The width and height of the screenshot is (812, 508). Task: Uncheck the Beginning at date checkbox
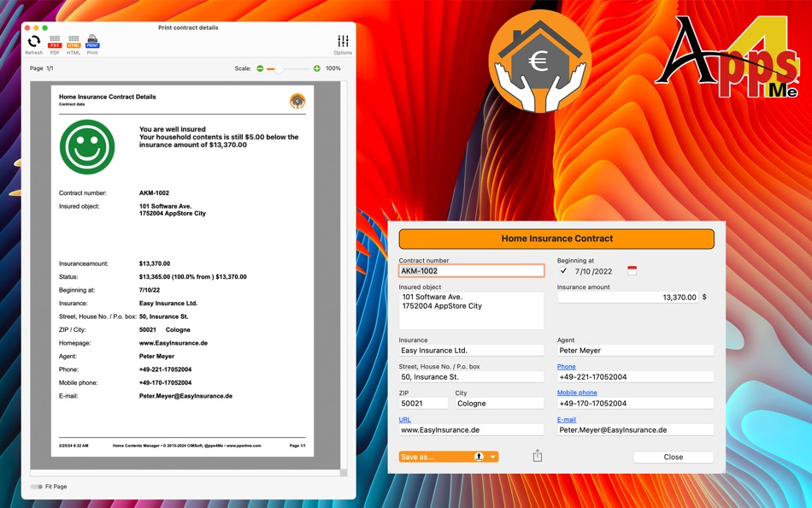click(562, 269)
